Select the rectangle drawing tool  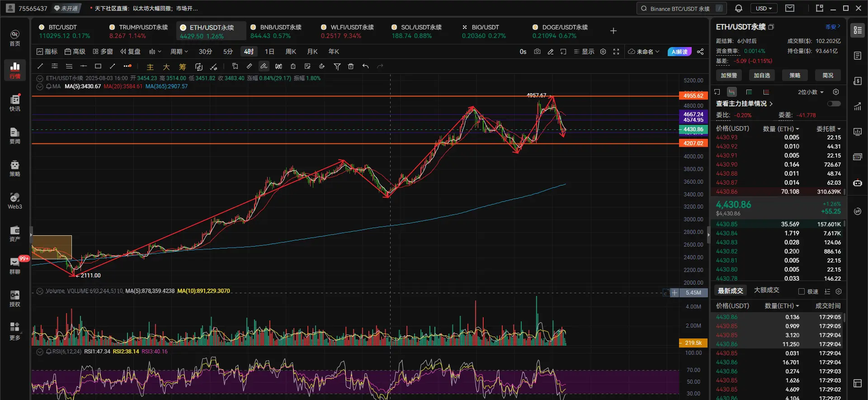click(x=98, y=66)
